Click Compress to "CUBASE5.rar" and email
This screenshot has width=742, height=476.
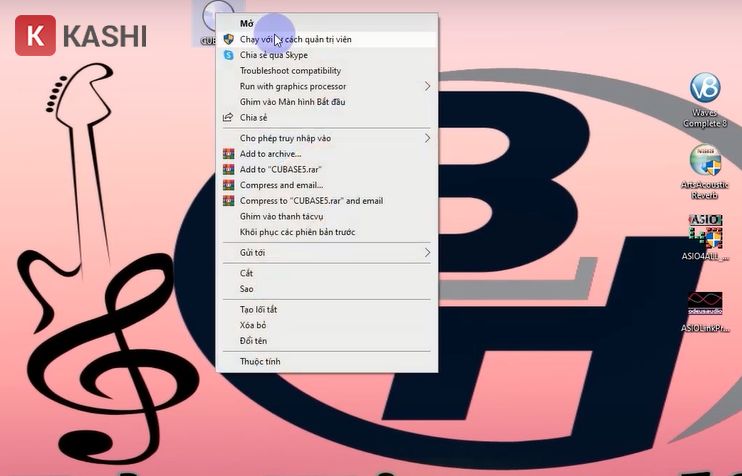click(311, 201)
